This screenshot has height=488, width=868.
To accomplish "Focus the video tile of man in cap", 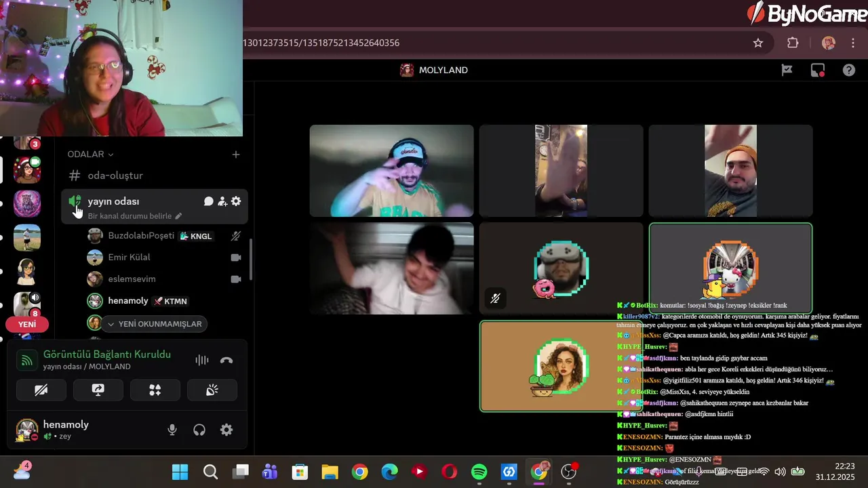I will 391,171.
